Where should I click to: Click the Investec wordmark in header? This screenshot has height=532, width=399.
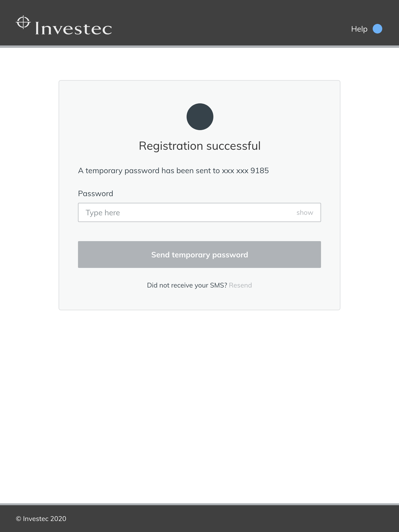point(73,29)
